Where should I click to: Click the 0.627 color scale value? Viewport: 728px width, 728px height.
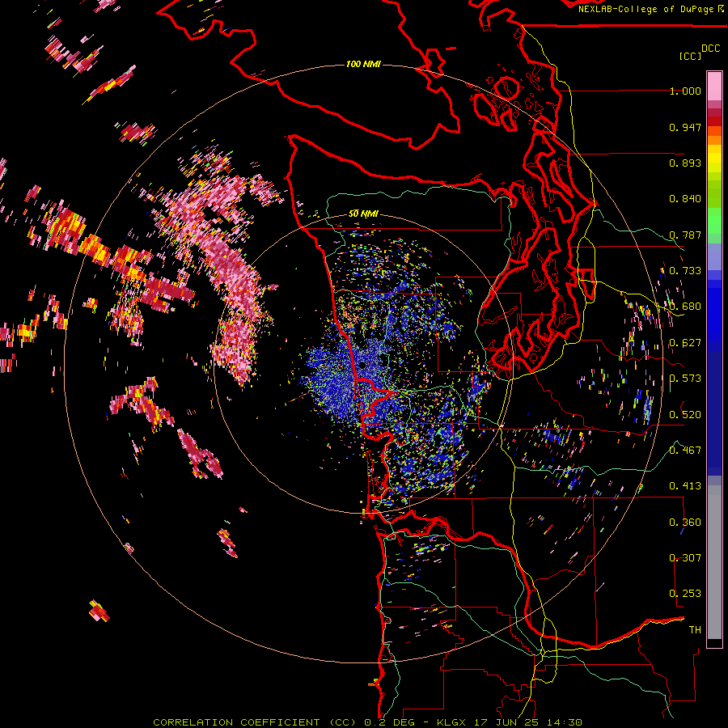click(685, 343)
